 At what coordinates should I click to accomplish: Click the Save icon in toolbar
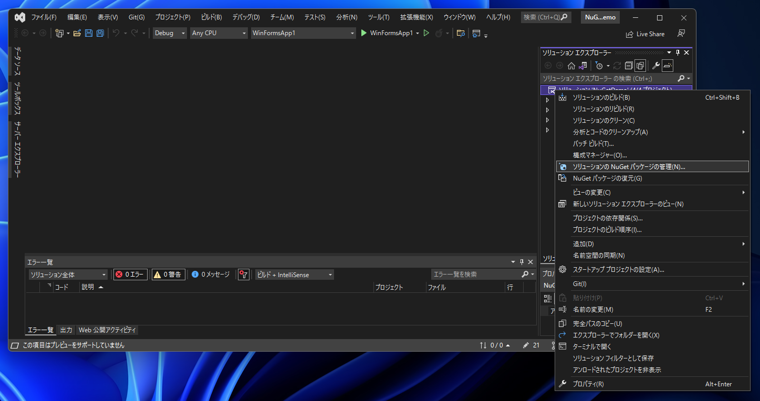pos(89,33)
